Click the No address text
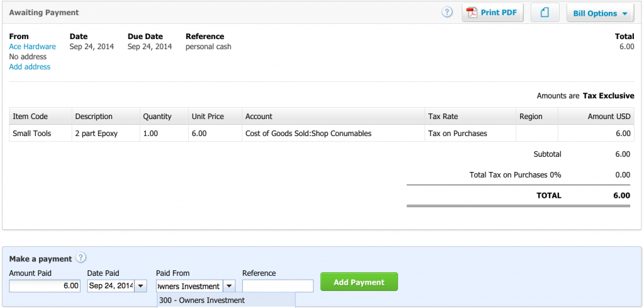Viewport: 644px width, 308px height. pos(28,57)
